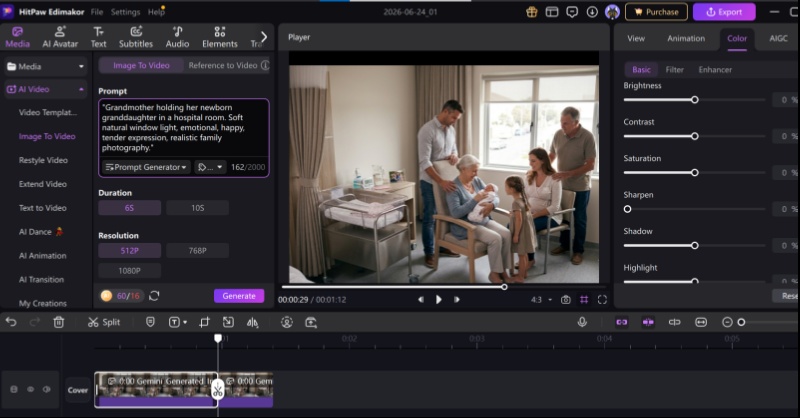Click the add-to-timeline export frame icon
The height and width of the screenshot is (418, 800).
pyautogui.click(x=311, y=322)
